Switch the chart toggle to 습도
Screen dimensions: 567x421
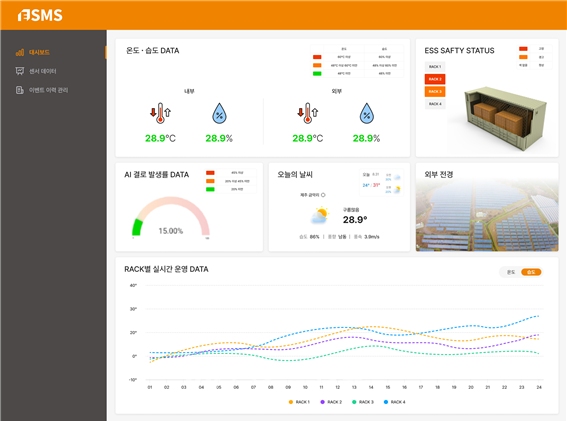point(531,272)
